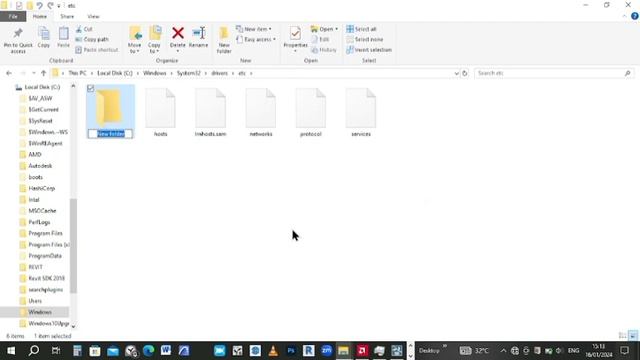Select the services file
640x360 pixels.
(361, 112)
